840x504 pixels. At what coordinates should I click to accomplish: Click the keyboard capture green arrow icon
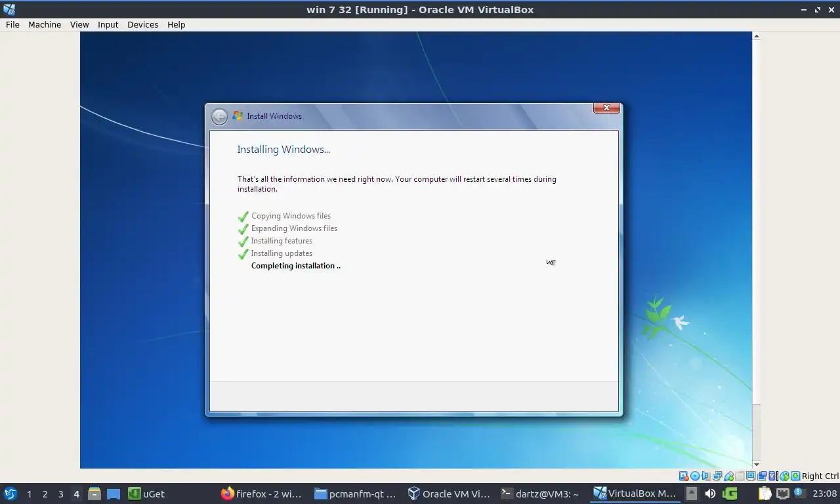[795, 476]
